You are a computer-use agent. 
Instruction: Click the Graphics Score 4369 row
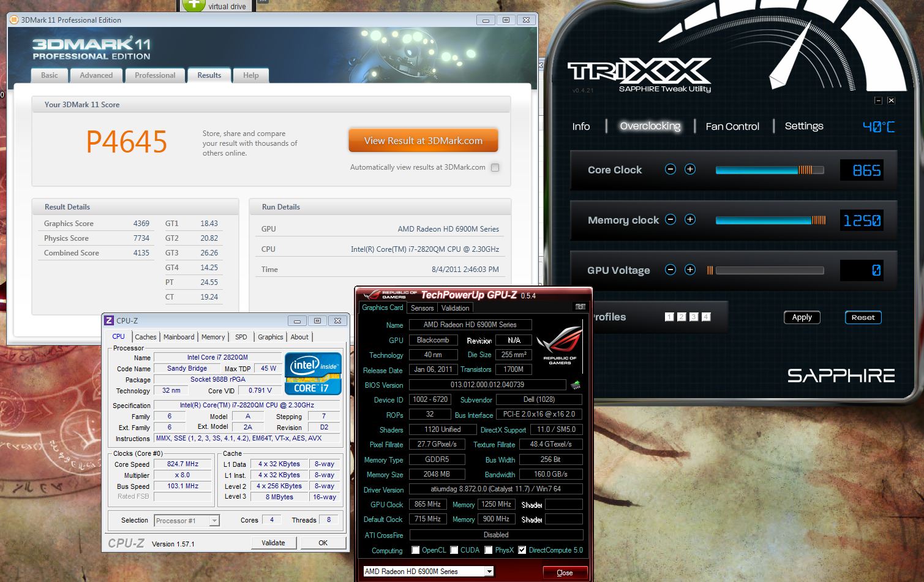[96, 224]
